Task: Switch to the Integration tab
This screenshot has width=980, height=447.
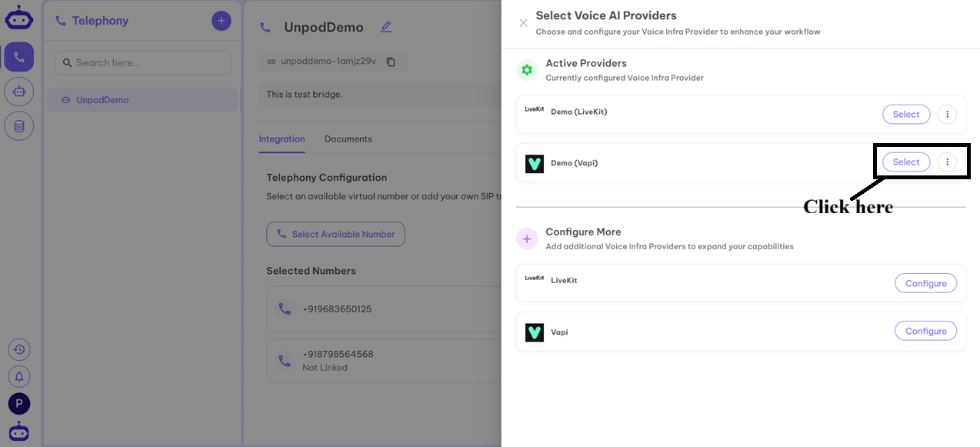Action: tap(282, 139)
